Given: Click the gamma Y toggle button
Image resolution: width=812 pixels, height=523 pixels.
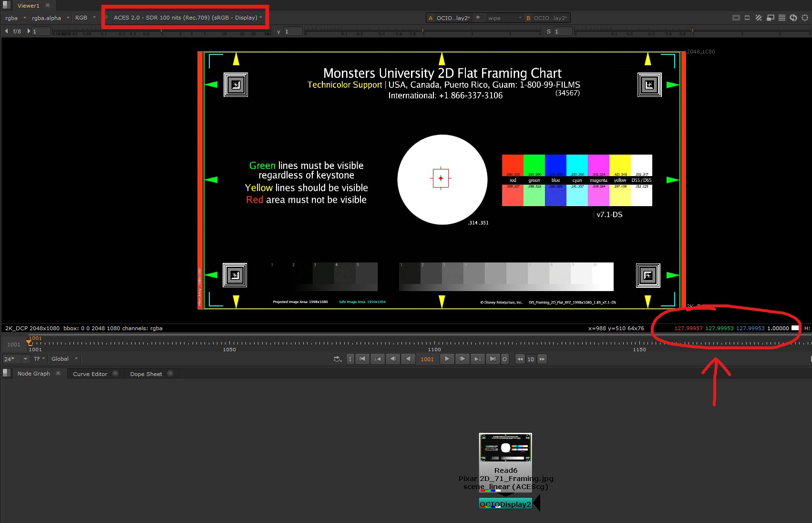Looking at the screenshot, I should tap(279, 31).
